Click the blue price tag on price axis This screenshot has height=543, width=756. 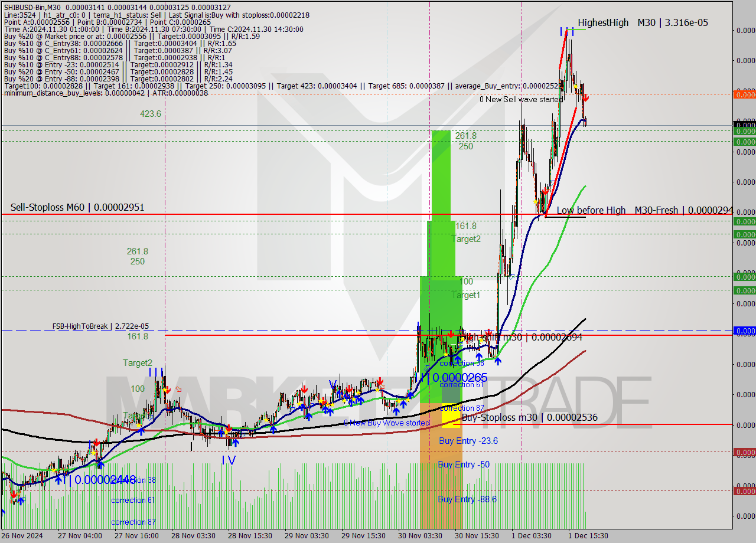pos(744,331)
